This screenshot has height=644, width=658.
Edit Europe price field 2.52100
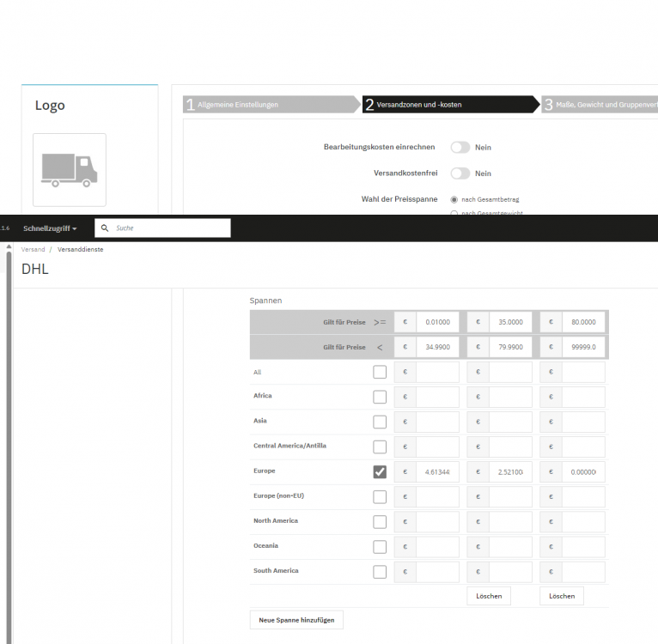point(511,472)
